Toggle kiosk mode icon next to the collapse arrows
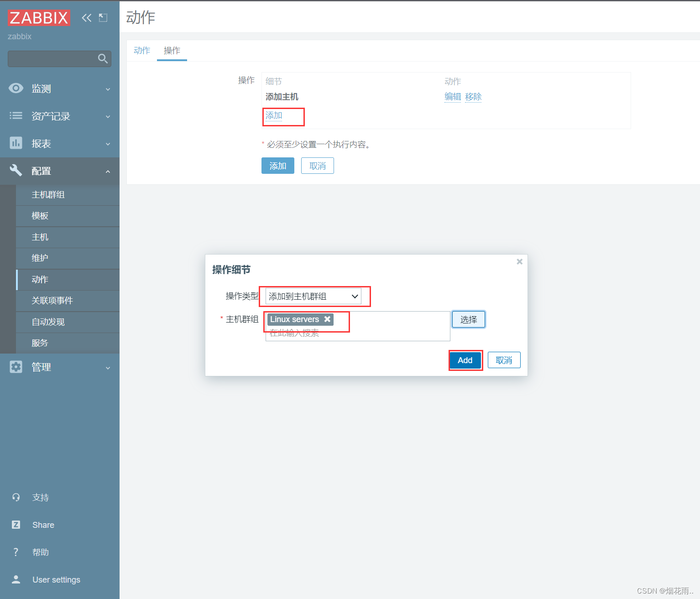Viewport: 700px width, 599px height. click(103, 18)
